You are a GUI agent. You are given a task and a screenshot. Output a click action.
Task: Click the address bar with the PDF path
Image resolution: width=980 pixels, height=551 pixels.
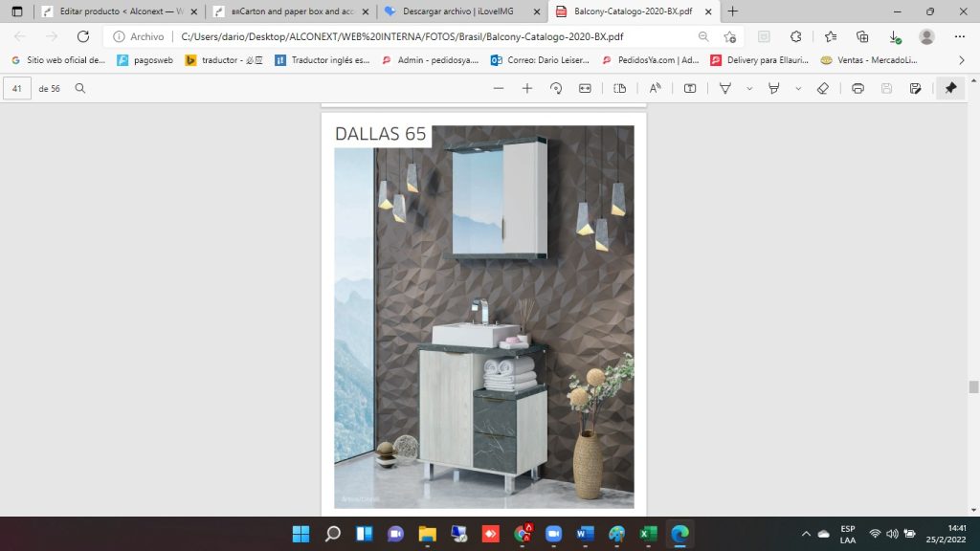pos(403,37)
